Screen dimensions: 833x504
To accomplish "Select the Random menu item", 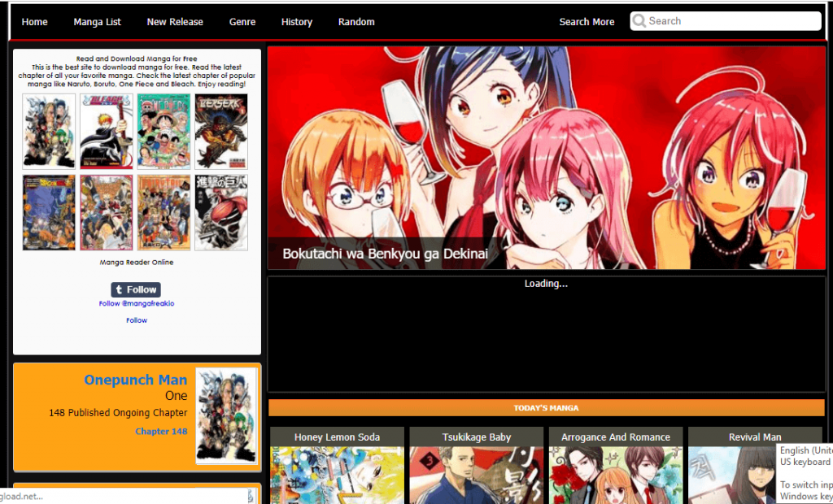I will [356, 22].
